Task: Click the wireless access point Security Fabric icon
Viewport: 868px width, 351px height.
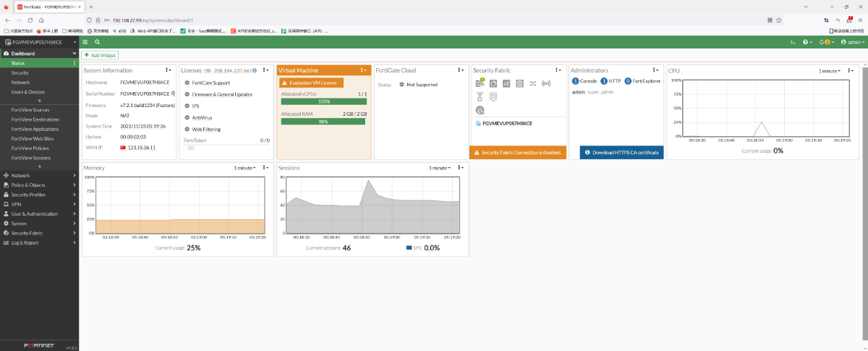Action: pyautogui.click(x=545, y=83)
